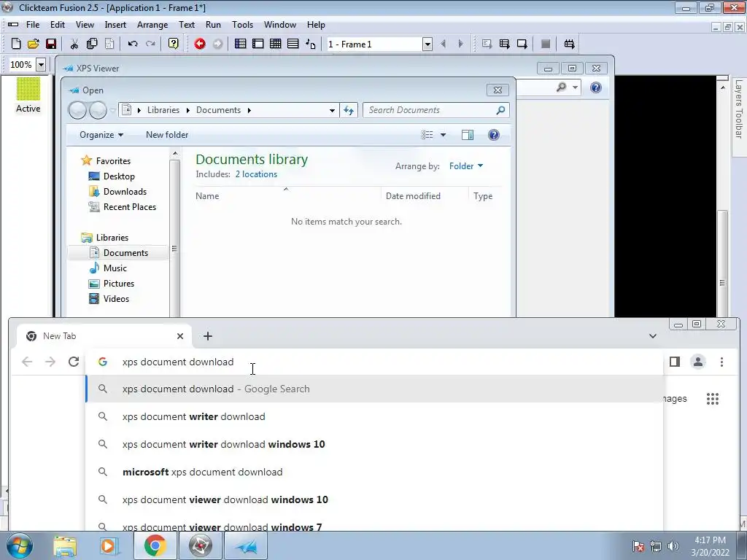Click the volume speaker icon in system tray
This screenshot has height=560, width=747.
[673, 546]
